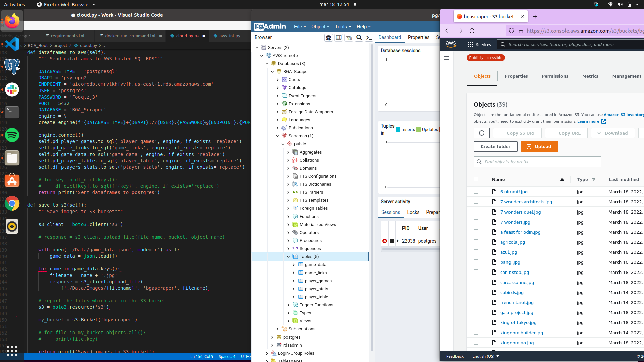
Task: Terminate session red X for PID 22038
Action: coord(385,241)
